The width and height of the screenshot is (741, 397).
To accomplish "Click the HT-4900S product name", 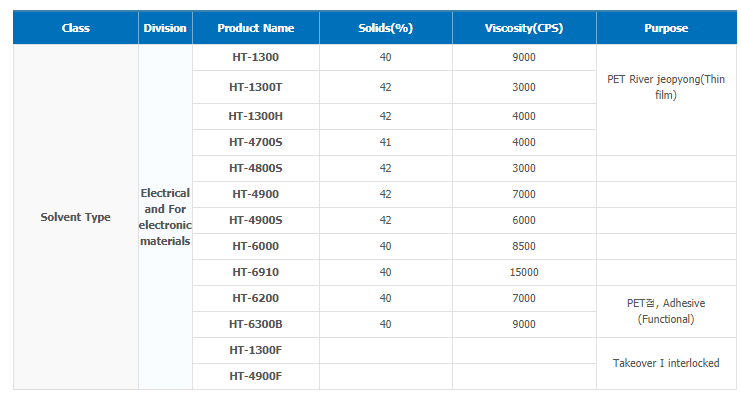I will click(256, 220).
